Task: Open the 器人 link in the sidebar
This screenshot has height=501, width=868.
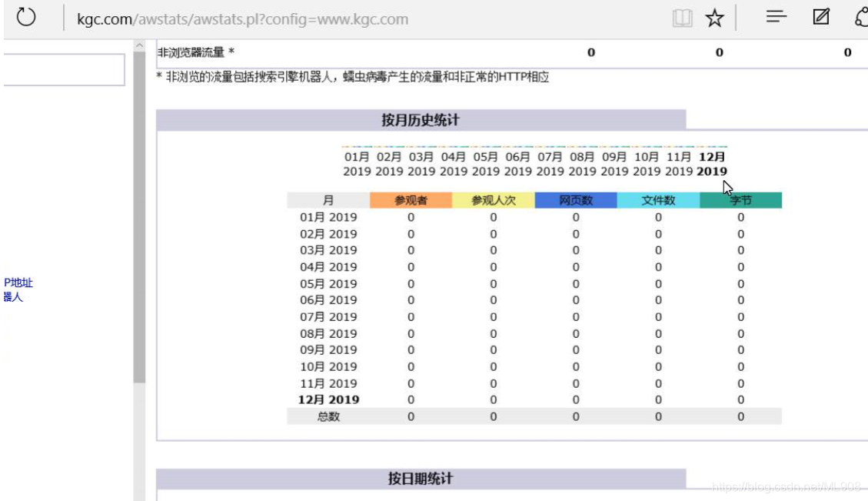Action: [x=13, y=297]
